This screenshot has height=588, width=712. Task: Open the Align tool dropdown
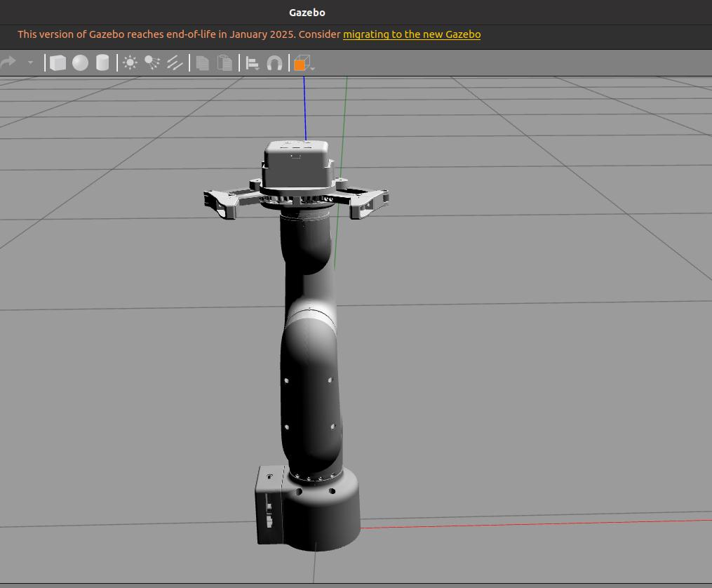tap(253, 63)
